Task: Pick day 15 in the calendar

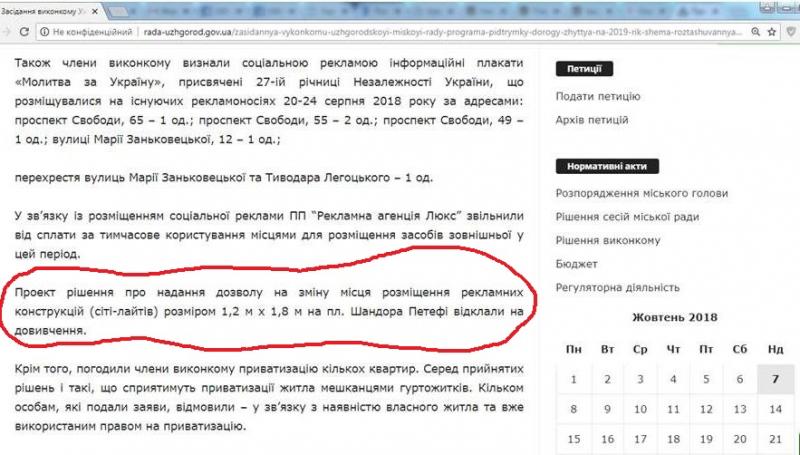Action: point(574,438)
